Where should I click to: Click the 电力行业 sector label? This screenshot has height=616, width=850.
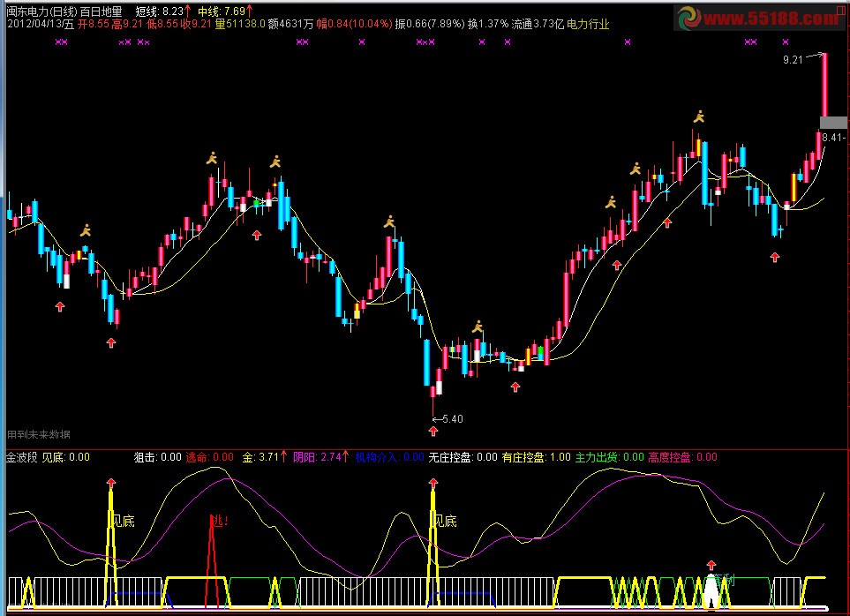(588, 24)
